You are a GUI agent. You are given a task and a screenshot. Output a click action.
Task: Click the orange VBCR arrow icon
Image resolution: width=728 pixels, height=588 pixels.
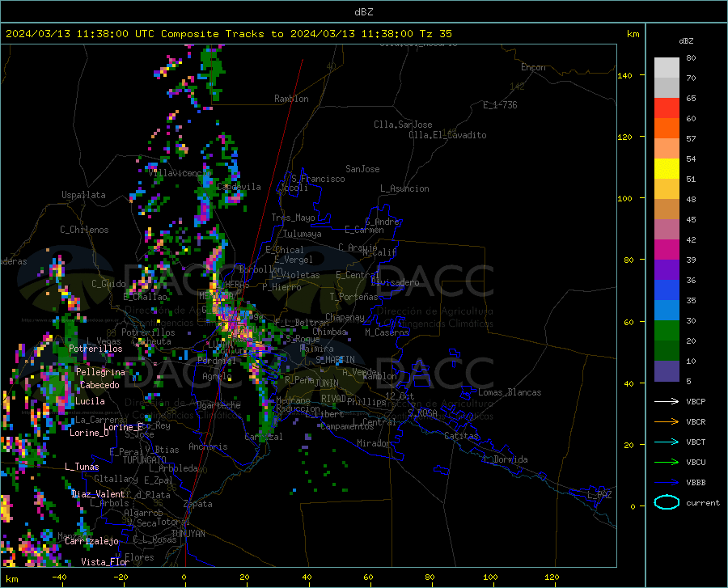pos(667,422)
